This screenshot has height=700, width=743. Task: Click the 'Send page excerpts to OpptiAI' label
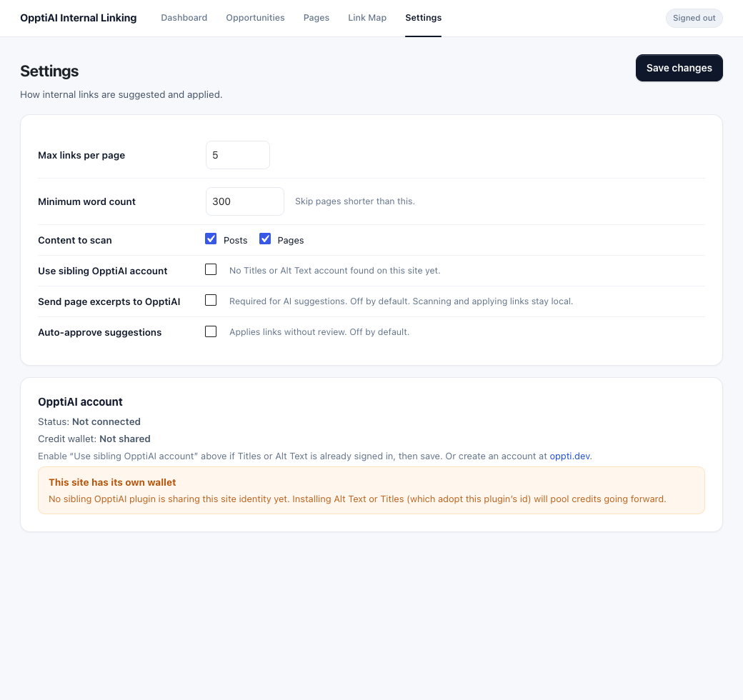pos(109,301)
